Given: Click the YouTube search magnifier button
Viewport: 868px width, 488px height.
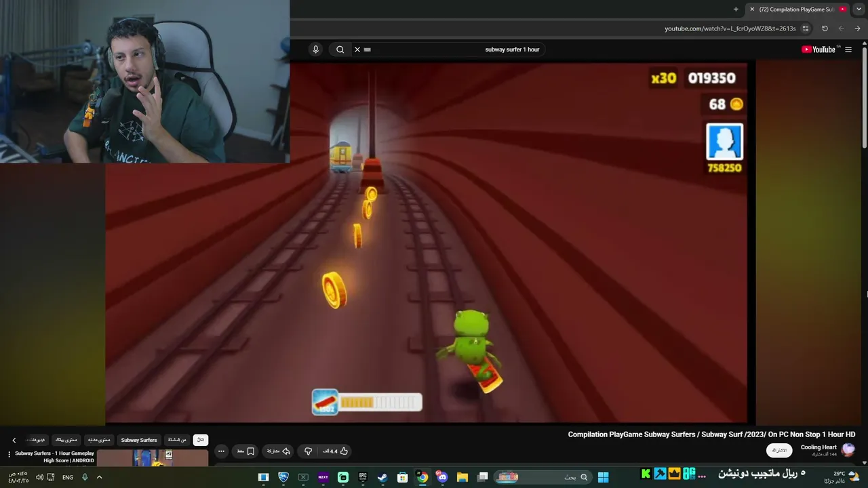Looking at the screenshot, I should [340, 49].
